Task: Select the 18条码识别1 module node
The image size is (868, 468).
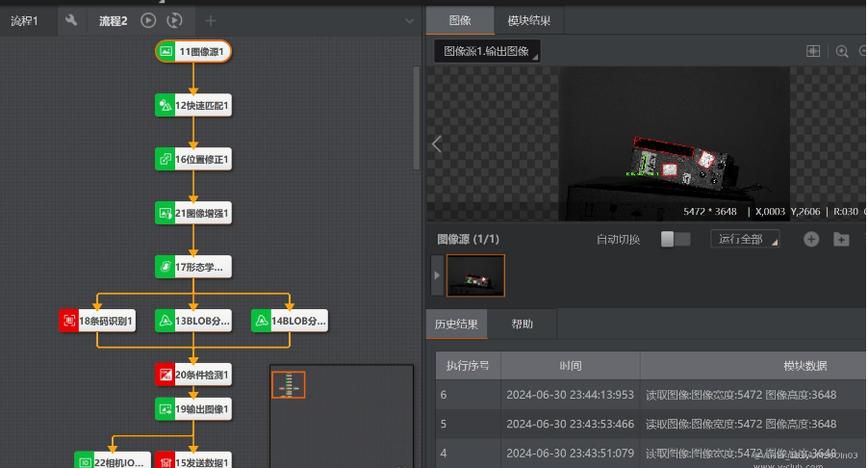Action: point(98,321)
